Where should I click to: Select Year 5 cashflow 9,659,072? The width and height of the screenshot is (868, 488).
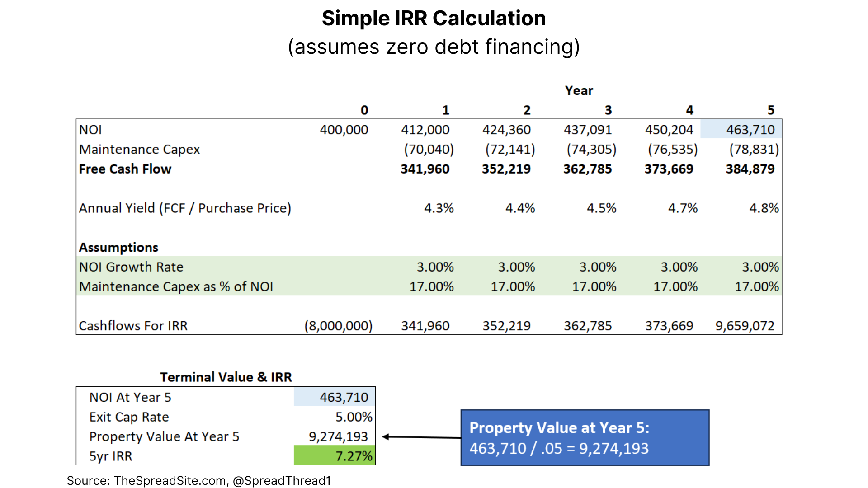coord(745,326)
